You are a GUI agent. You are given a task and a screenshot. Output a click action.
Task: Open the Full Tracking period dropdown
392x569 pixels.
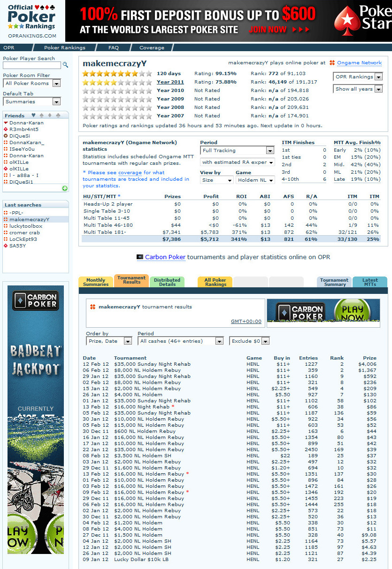[237, 150]
